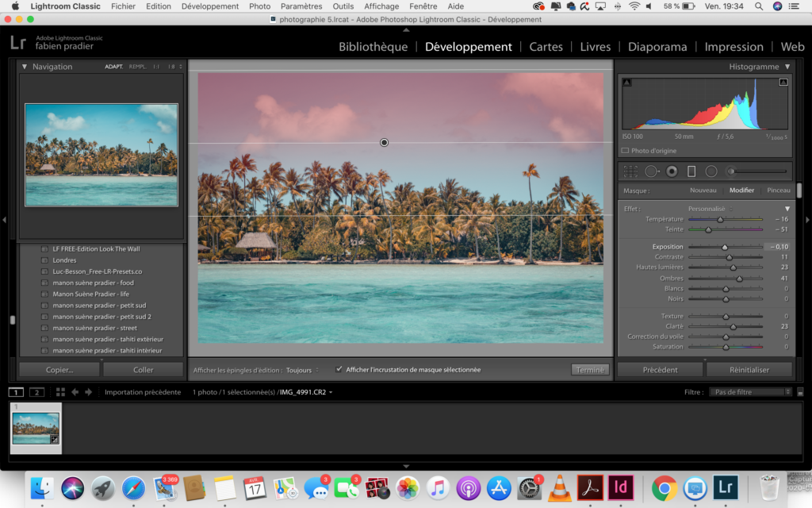The height and width of the screenshot is (508, 812).
Task: Click the Réinitialiser button
Action: tap(749, 370)
